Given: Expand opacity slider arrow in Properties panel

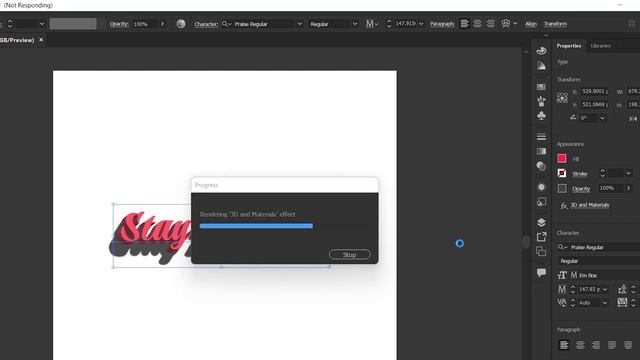Looking at the screenshot, I should click(629, 188).
